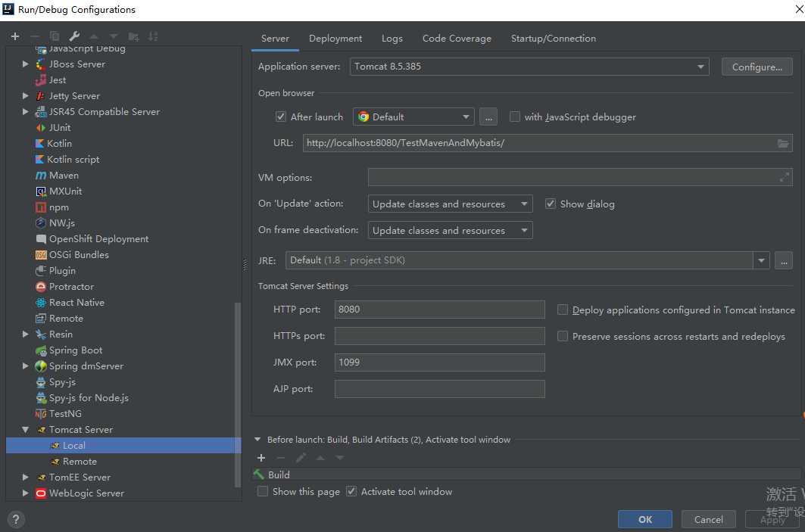This screenshot has height=532, width=805.
Task: Open the Application server dropdown
Action: tap(529, 67)
